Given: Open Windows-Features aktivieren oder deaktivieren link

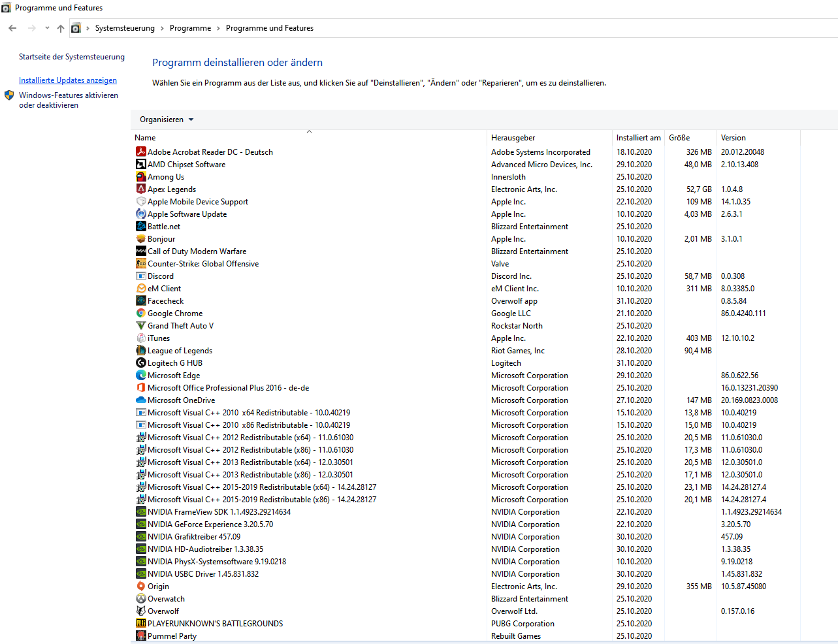Looking at the screenshot, I should (x=69, y=100).
